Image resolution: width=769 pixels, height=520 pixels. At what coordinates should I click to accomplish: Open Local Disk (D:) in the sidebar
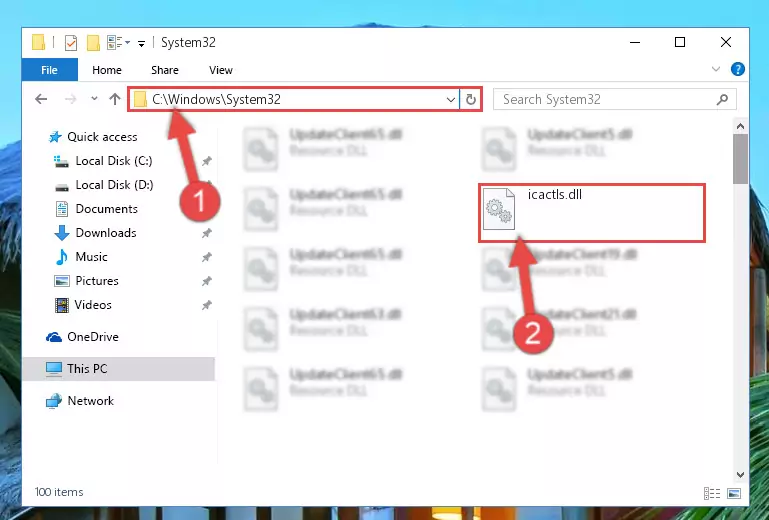114,184
